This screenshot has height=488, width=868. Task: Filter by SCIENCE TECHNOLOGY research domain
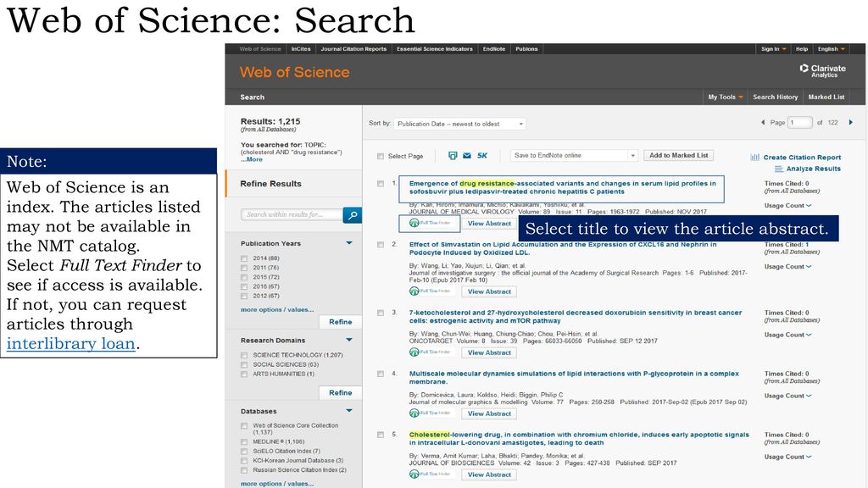pos(244,355)
